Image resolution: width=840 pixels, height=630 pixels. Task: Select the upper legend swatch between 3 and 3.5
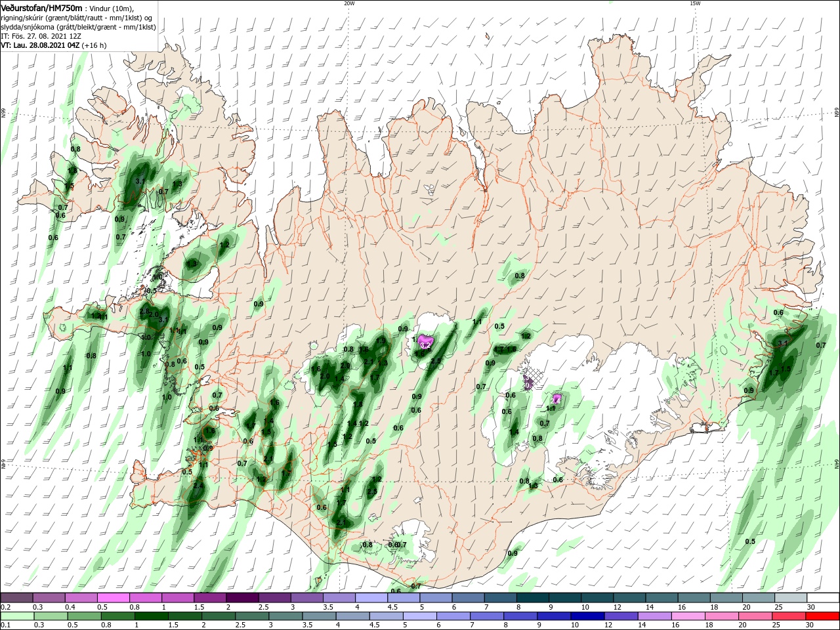tap(307, 598)
